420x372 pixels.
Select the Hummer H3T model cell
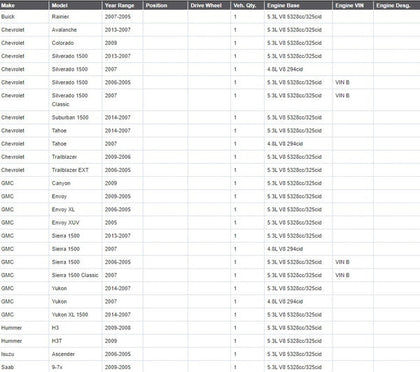coord(75,341)
